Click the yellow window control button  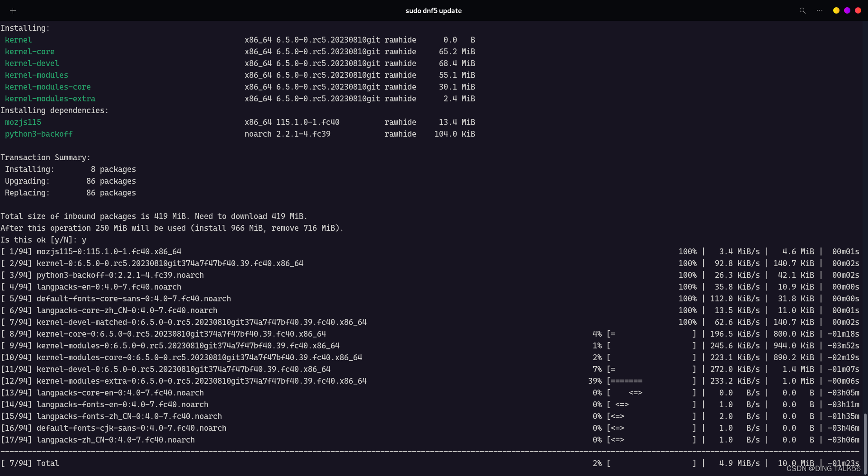[836, 10]
